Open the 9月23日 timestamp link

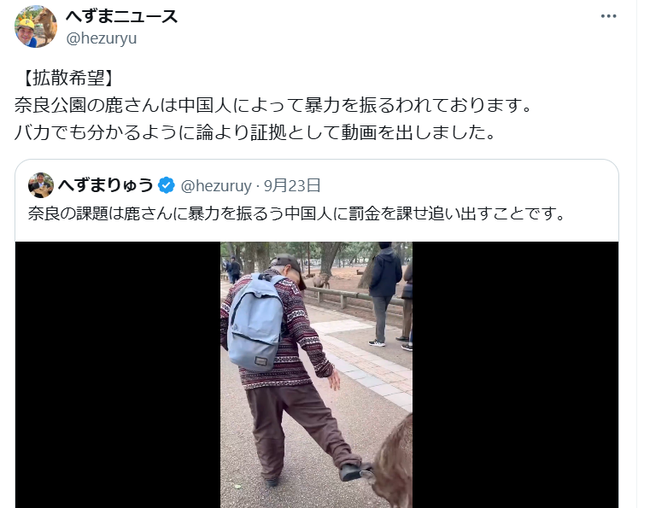(x=292, y=185)
